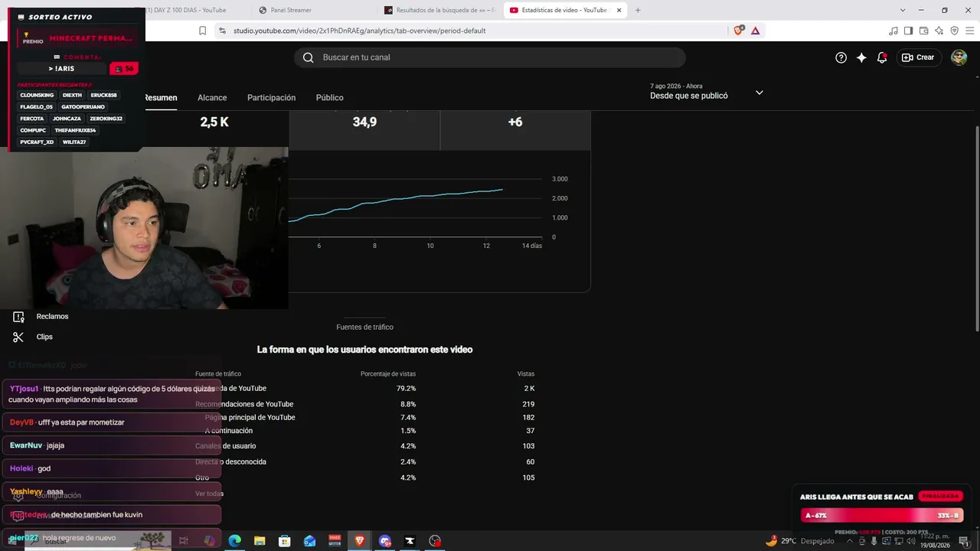Viewport: 980px width, 551px height.
Task: Click the microphone tray icon
Action: (x=874, y=541)
